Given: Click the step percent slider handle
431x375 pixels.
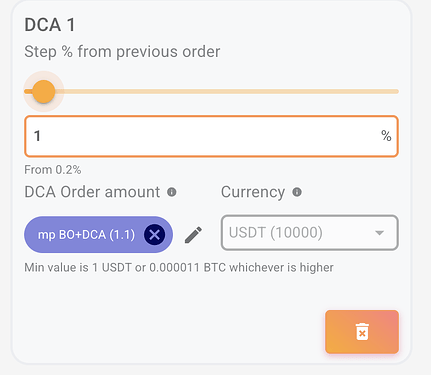Looking at the screenshot, I should pyautogui.click(x=44, y=91).
